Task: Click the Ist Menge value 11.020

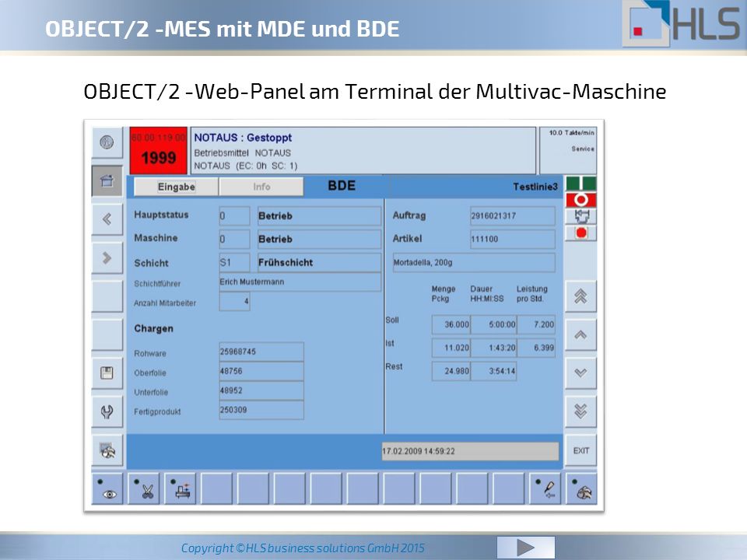Action: 451,348
